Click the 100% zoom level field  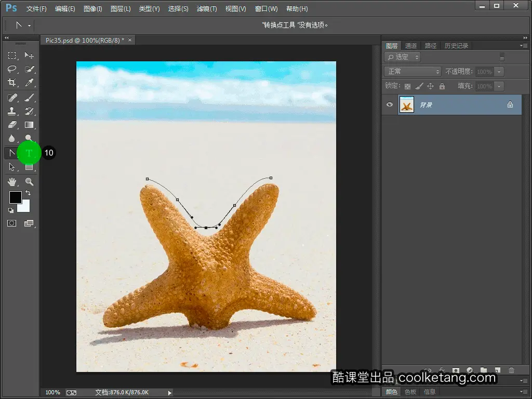[x=52, y=393]
